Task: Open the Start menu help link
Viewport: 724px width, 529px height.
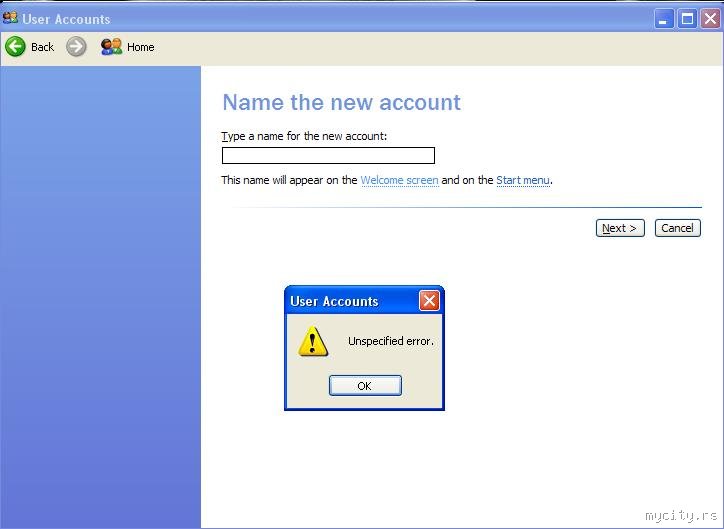Action: (523, 180)
